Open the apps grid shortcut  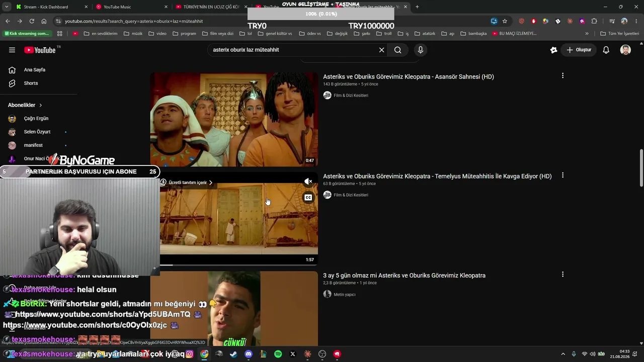click(59, 34)
